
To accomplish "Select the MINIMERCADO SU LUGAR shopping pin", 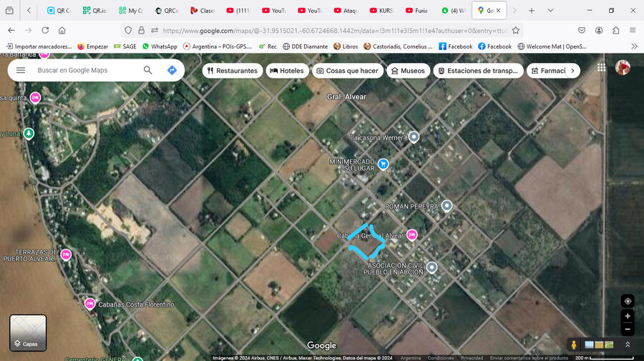I will pyautogui.click(x=384, y=164).
